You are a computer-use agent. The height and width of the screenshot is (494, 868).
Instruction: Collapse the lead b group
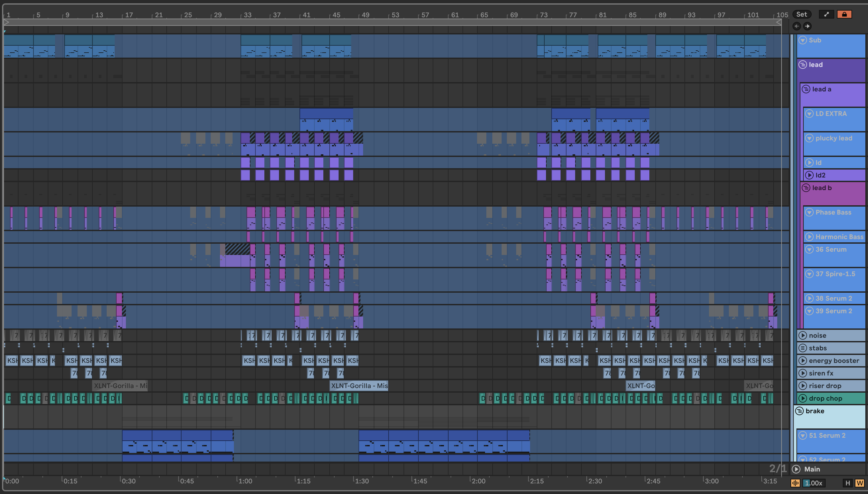(806, 188)
